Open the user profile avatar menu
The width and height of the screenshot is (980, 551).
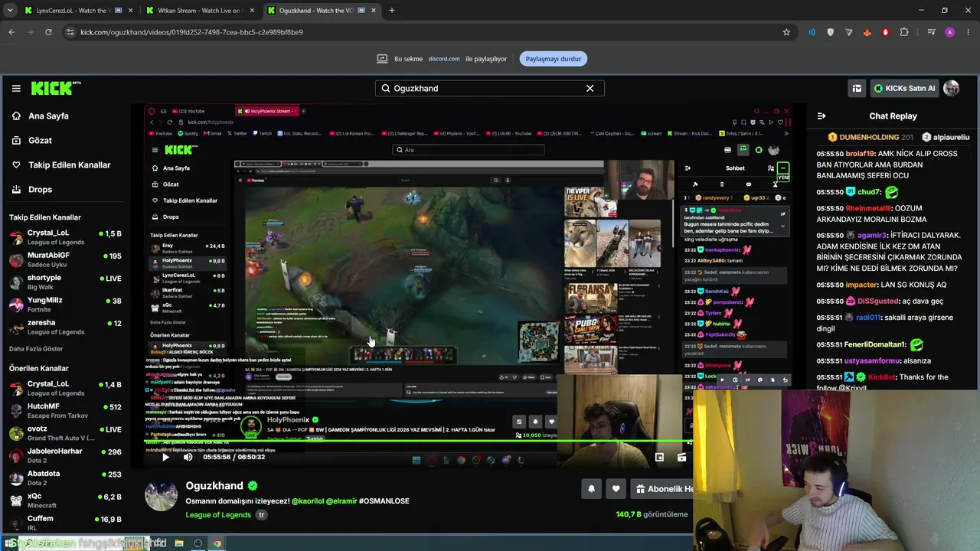click(x=951, y=88)
